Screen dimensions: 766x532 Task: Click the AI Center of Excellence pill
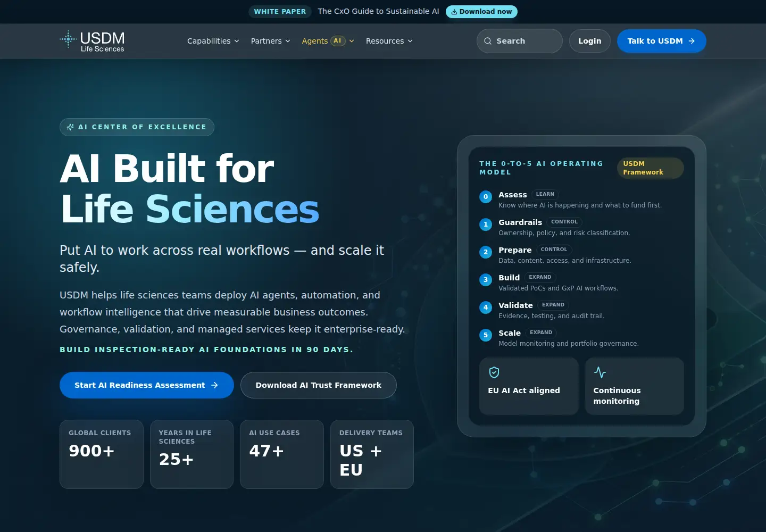click(137, 127)
